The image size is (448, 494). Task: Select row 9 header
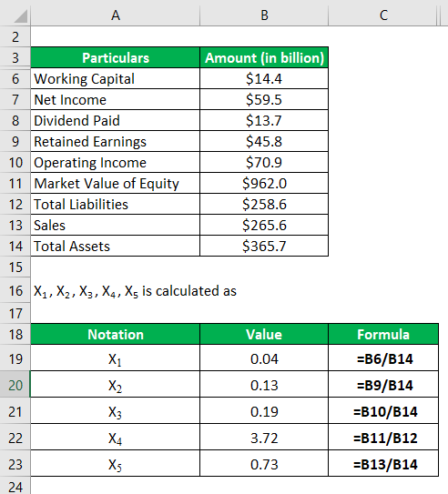15,141
